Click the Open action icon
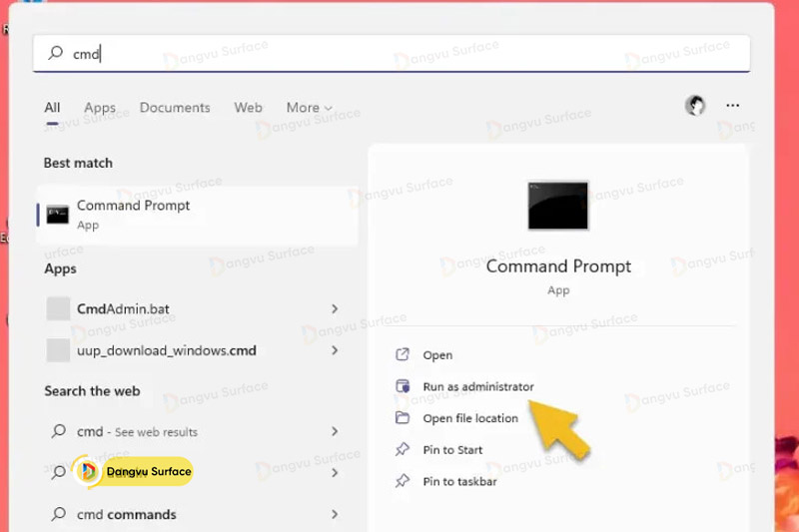This screenshot has height=532, width=799. click(x=402, y=354)
